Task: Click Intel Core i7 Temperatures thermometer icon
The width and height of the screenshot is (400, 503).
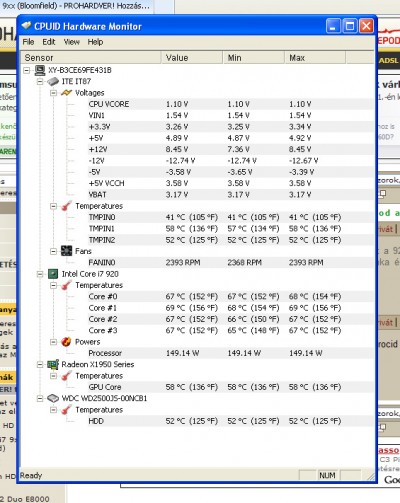Action: (66, 285)
